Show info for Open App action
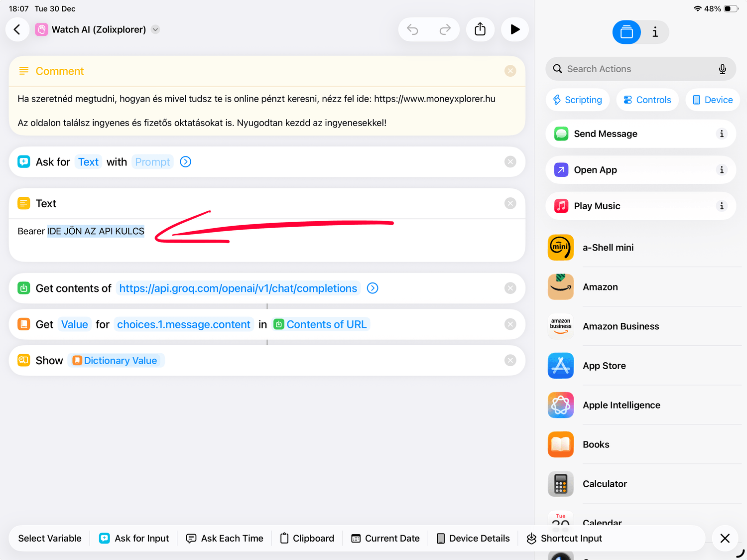747x560 pixels. tap(722, 170)
